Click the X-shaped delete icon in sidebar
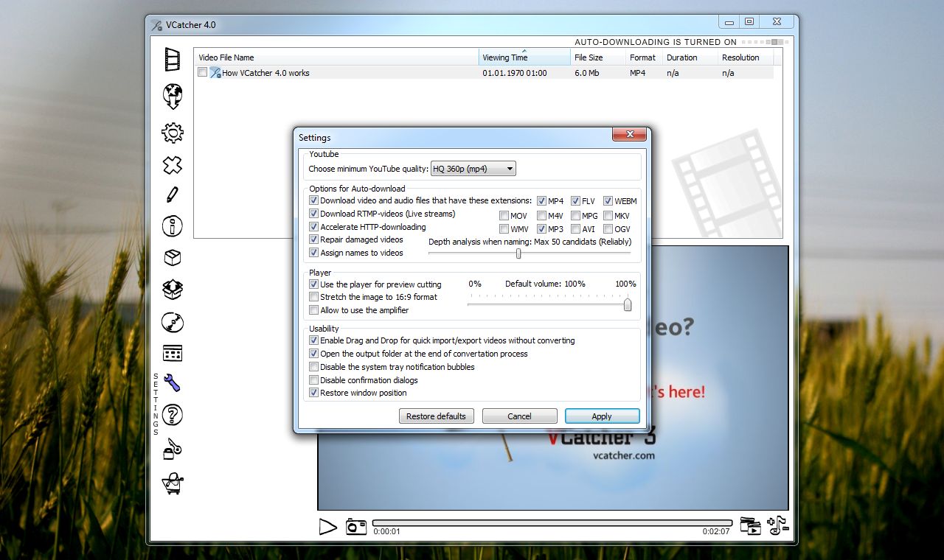The height and width of the screenshot is (560, 944). 173,164
